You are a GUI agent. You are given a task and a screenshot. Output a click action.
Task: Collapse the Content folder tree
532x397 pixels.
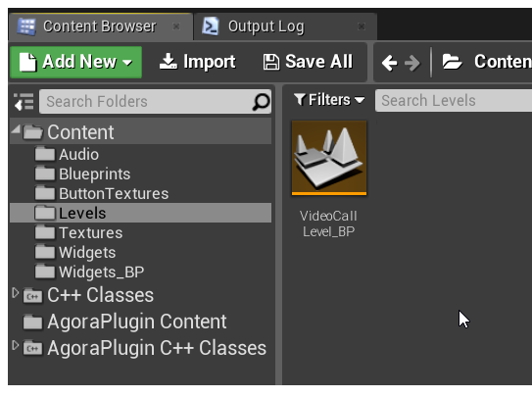tap(16, 129)
